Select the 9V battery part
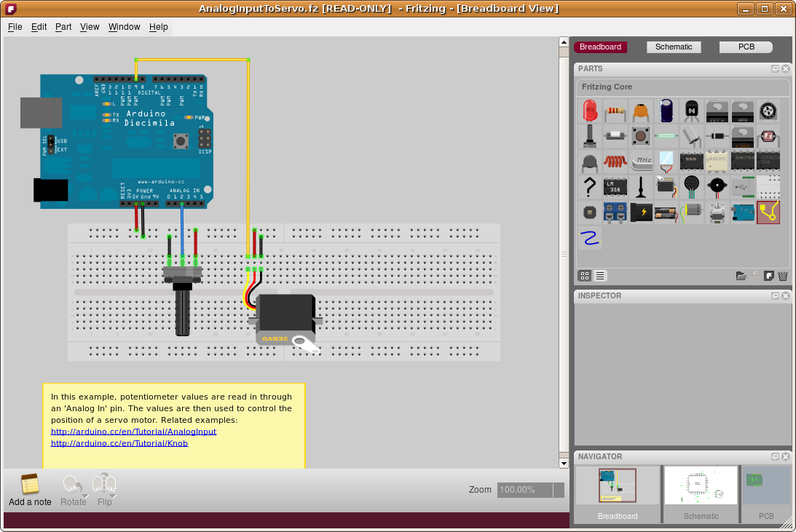796x532 pixels. point(641,213)
